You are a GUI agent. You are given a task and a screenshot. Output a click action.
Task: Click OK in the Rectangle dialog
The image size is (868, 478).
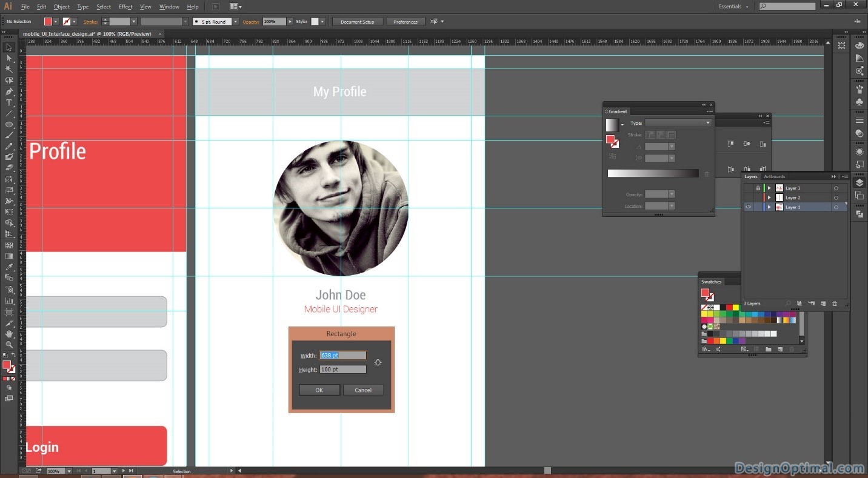click(x=319, y=390)
